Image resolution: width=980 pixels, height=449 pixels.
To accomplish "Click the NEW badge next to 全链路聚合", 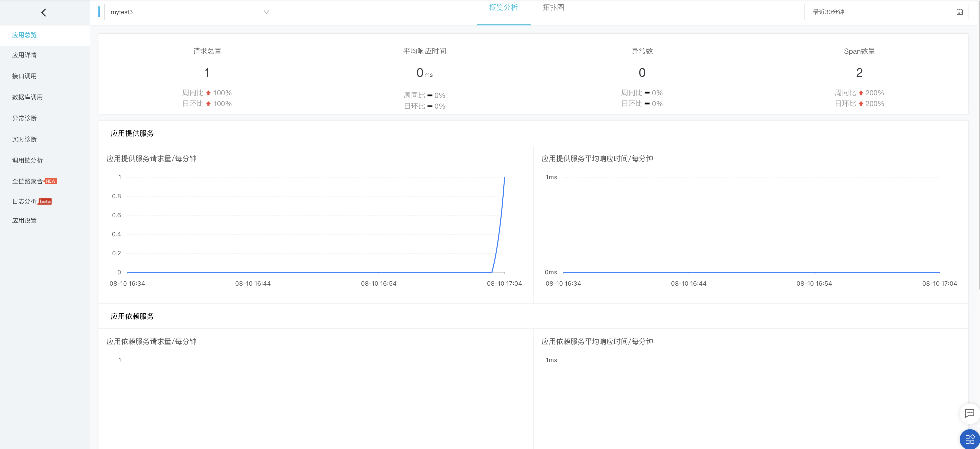I will tap(51, 181).
